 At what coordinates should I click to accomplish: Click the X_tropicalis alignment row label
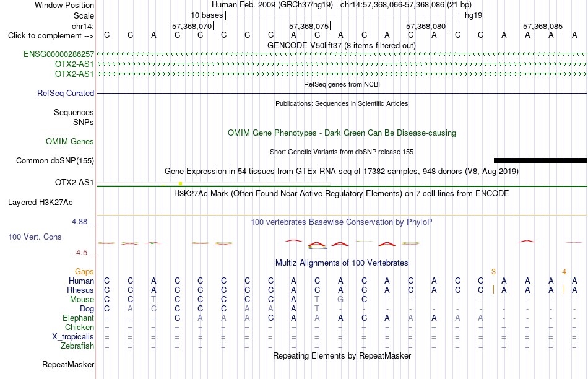coord(73,337)
